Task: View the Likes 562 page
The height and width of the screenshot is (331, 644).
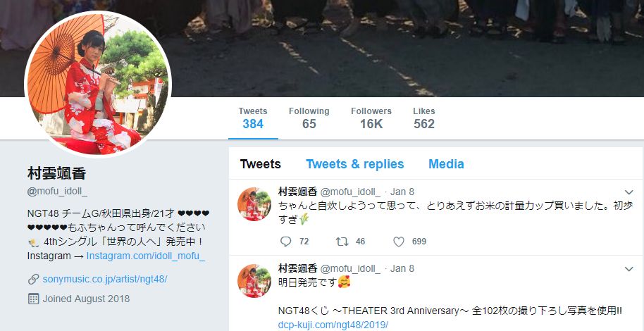Action: [424, 118]
